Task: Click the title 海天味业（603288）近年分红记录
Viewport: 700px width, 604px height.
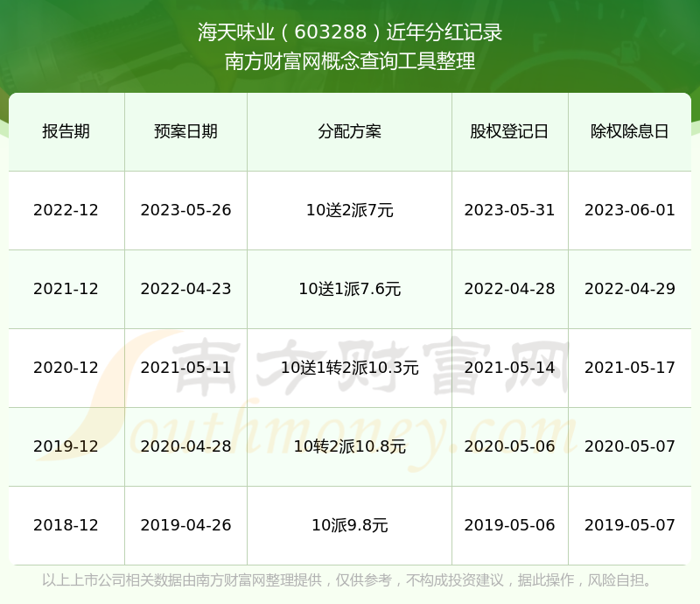Action: pyautogui.click(x=350, y=32)
